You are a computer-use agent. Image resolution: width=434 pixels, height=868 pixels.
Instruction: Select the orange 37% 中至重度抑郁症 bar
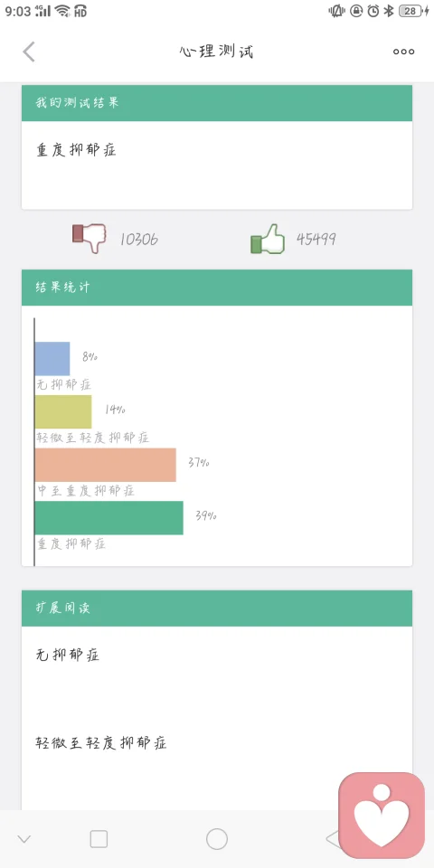(x=105, y=465)
